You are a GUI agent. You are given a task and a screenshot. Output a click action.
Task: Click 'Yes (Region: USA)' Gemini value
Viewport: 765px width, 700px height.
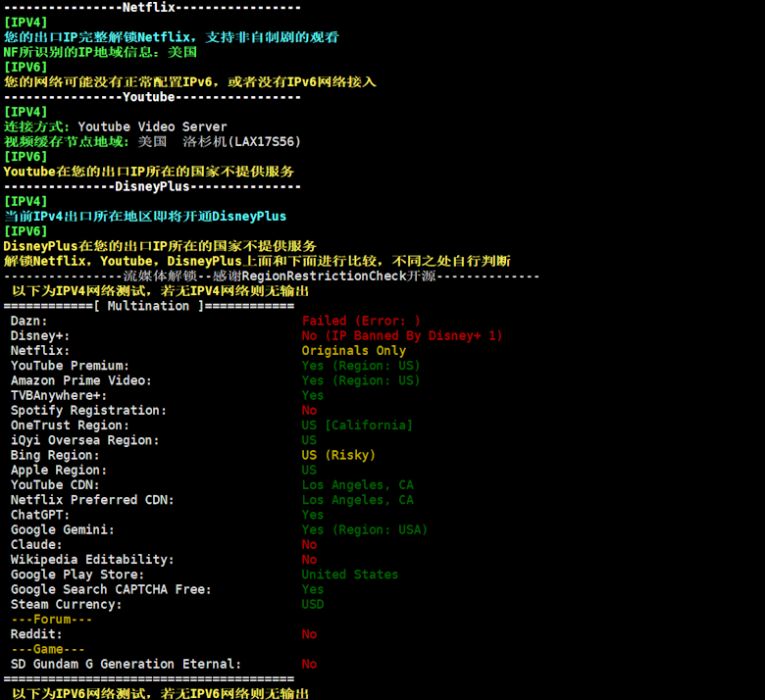point(365,530)
